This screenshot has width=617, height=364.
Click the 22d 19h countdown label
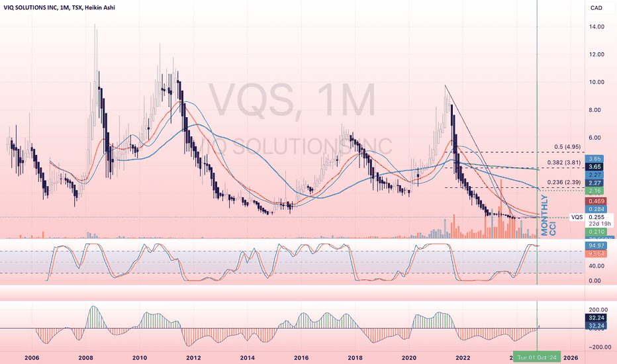[599, 224]
